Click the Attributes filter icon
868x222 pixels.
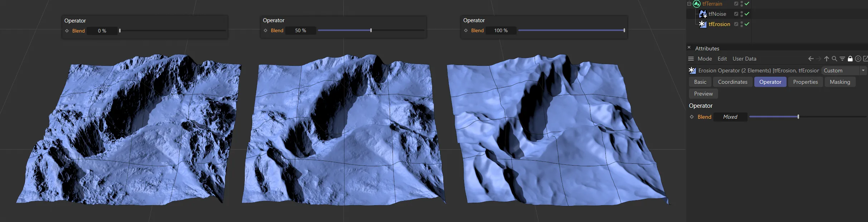pyautogui.click(x=842, y=59)
